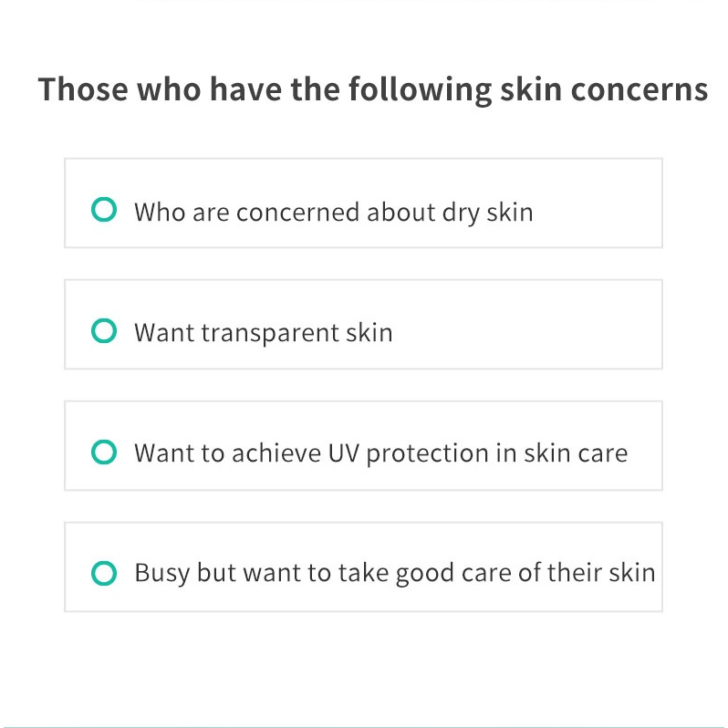728x728 pixels.
Task: Click the words 'dry skin' in first option
Action: click(x=487, y=213)
